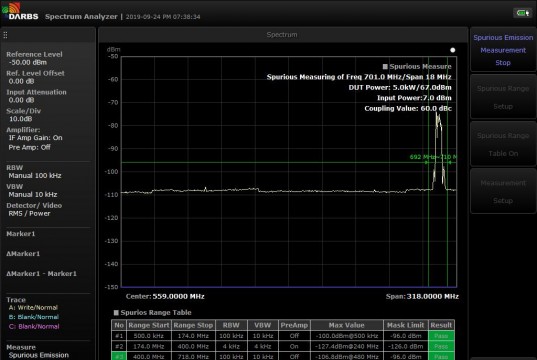Click Measure Spurious Emission entry

coord(37,351)
